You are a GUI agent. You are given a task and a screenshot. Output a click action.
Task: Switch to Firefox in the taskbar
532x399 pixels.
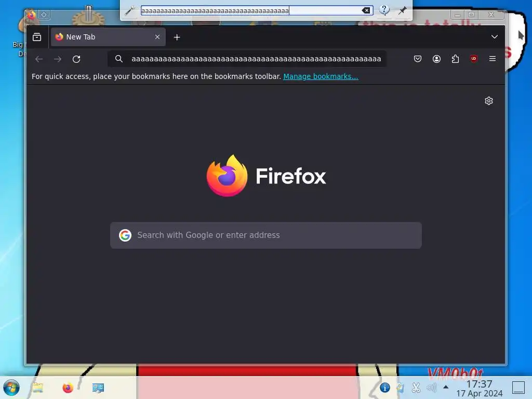point(68,388)
